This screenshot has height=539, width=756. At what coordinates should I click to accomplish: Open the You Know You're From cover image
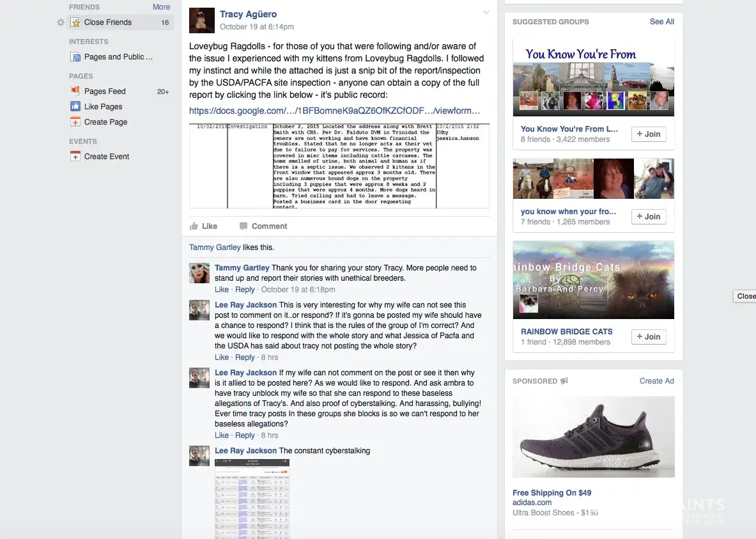[594, 78]
